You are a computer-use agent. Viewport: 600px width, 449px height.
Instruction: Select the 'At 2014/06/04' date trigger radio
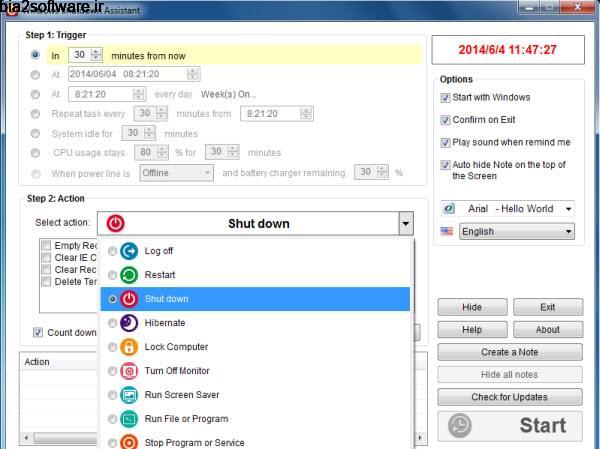click(35, 75)
